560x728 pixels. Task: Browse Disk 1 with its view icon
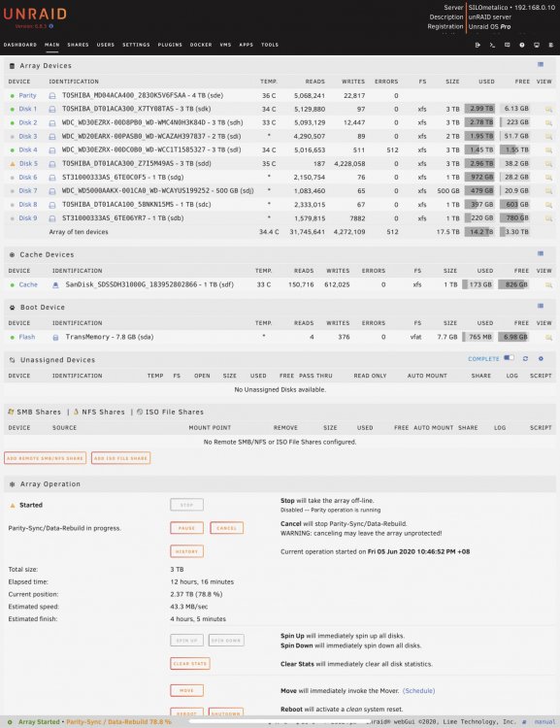[x=548, y=109]
